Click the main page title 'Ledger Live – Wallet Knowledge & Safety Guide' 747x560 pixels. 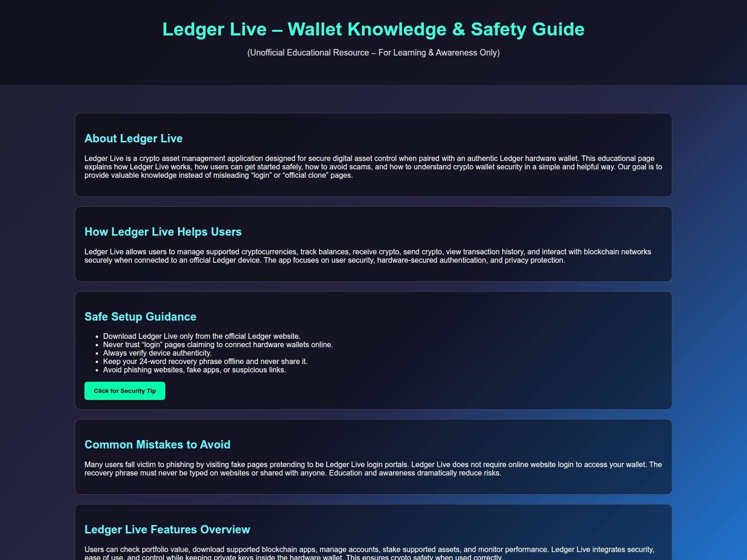click(373, 29)
